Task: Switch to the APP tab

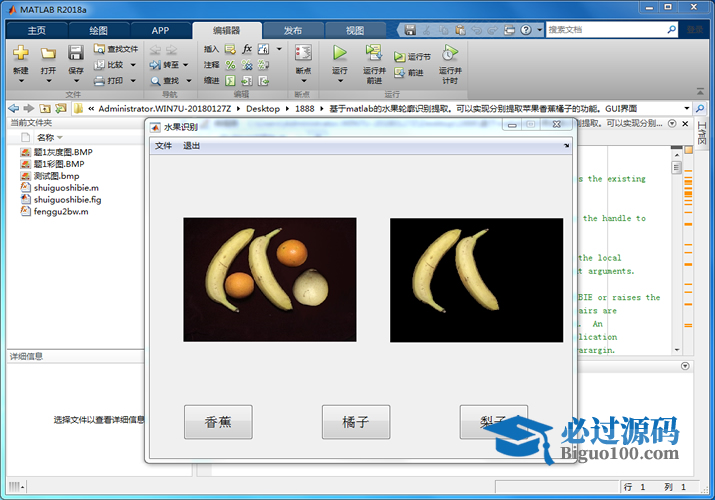Action: pos(161,31)
